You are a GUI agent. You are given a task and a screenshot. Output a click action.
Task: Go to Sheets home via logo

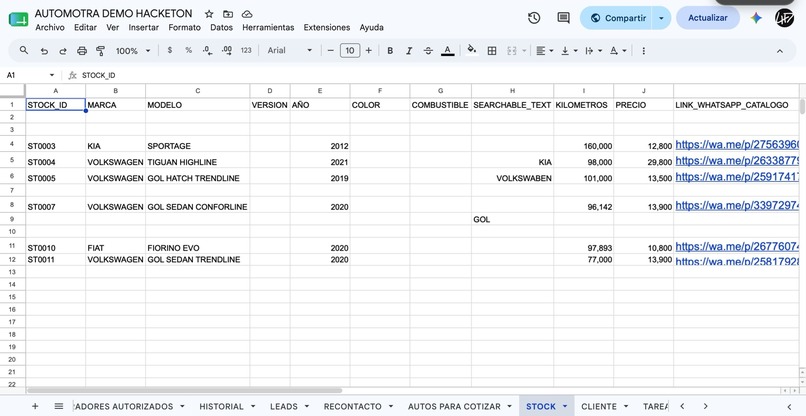(x=19, y=20)
